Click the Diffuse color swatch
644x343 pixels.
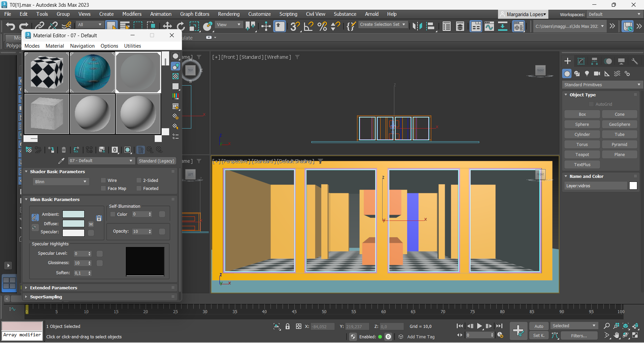(x=73, y=224)
